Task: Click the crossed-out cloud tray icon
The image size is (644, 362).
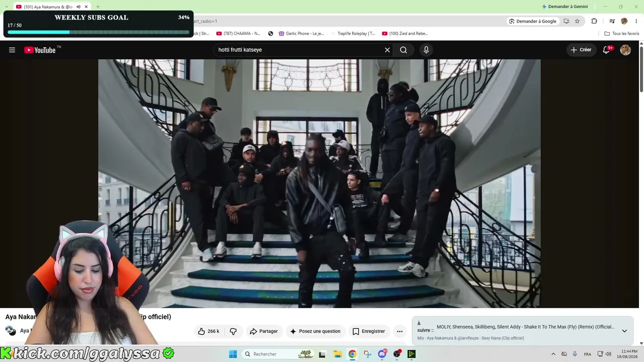Action: pyautogui.click(x=564, y=354)
